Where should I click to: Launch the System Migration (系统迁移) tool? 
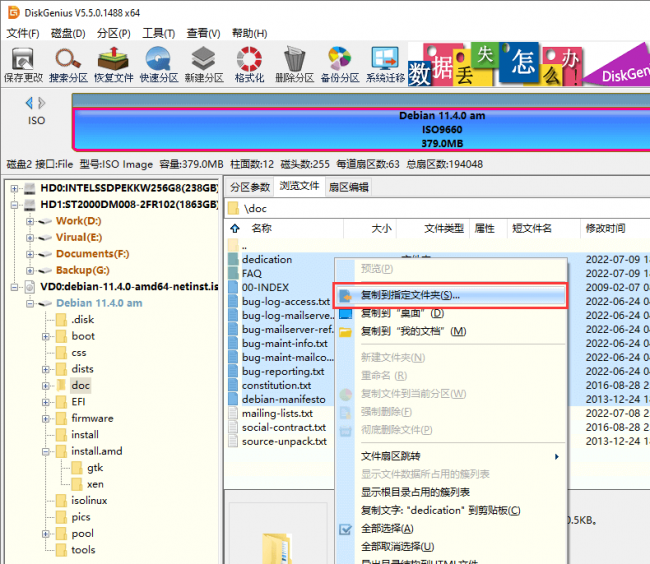click(385, 64)
